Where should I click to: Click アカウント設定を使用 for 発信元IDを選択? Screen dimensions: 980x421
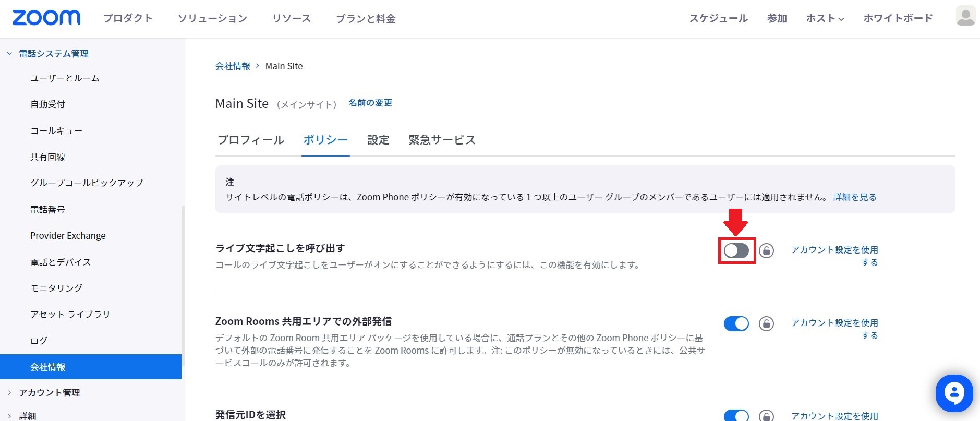pos(835,416)
